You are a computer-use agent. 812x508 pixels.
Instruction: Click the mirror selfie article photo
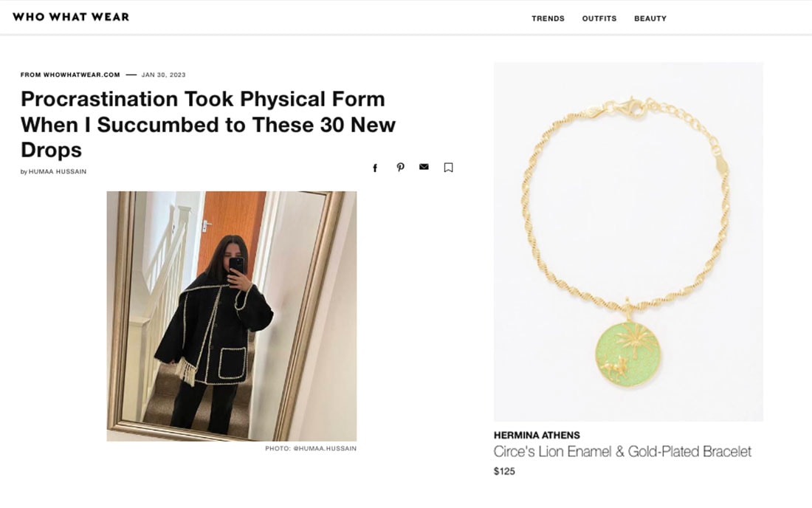(232, 316)
